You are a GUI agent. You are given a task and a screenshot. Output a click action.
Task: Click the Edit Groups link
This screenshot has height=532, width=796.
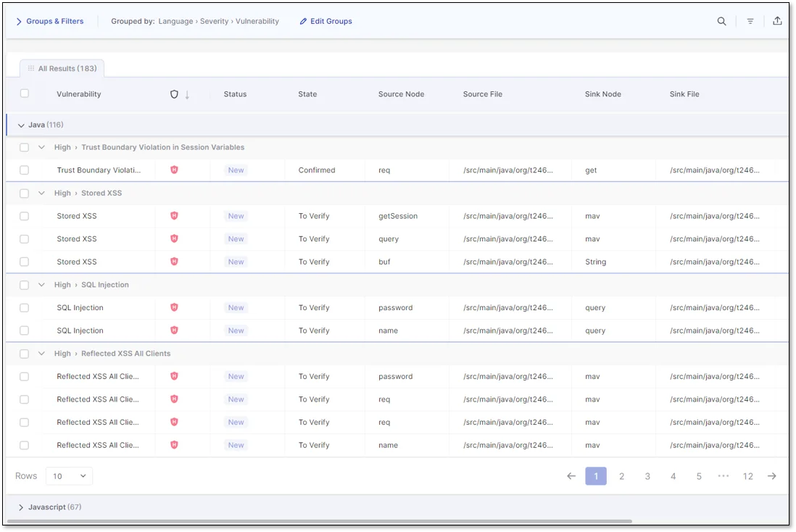tap(331, 21)
